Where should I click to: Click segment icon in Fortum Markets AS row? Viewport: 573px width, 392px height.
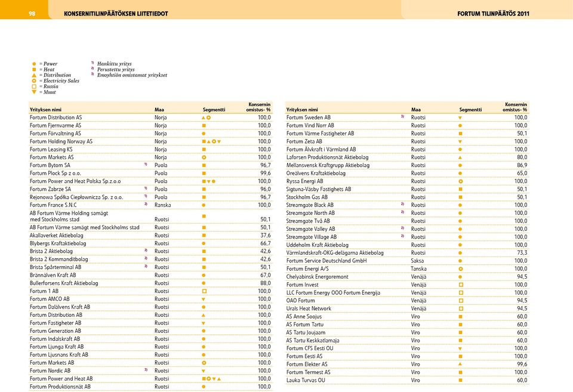(204, 158)
